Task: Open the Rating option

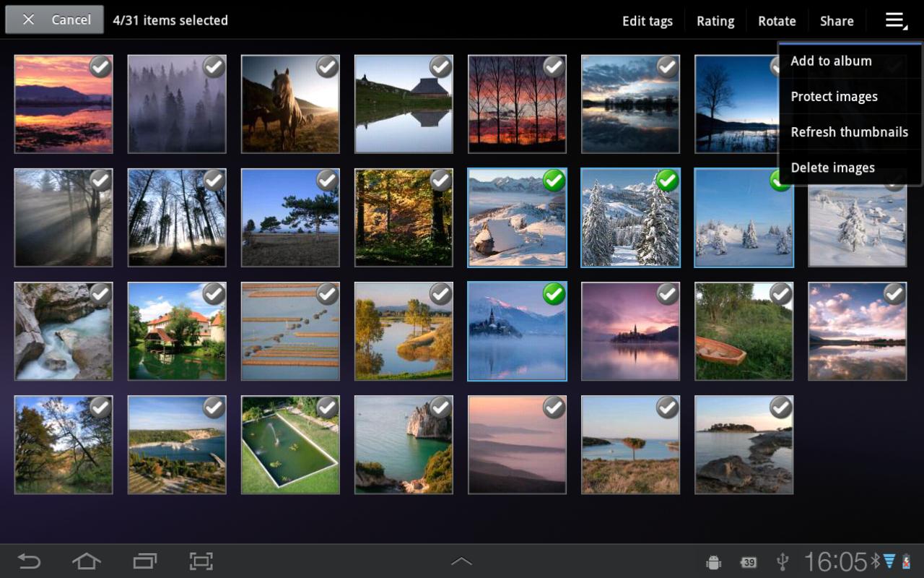Action: [715, 21]
